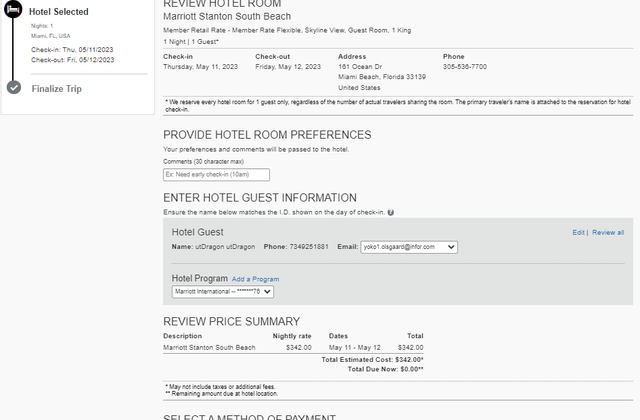Focus the hotel Comments input field

coord(216,175)
